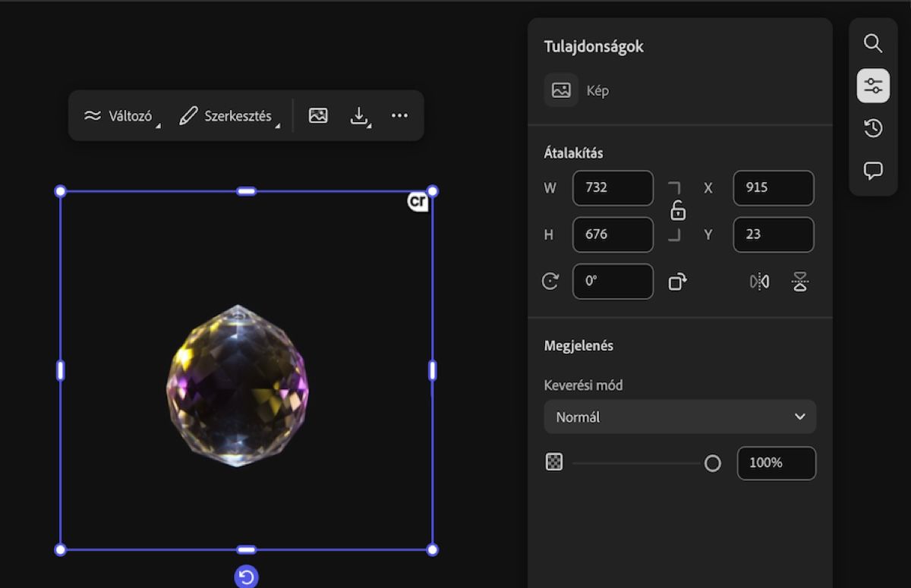Click the opacity 100% input field
The height and width of the screenshot is (588, 911).
click(x=776, y=463)
